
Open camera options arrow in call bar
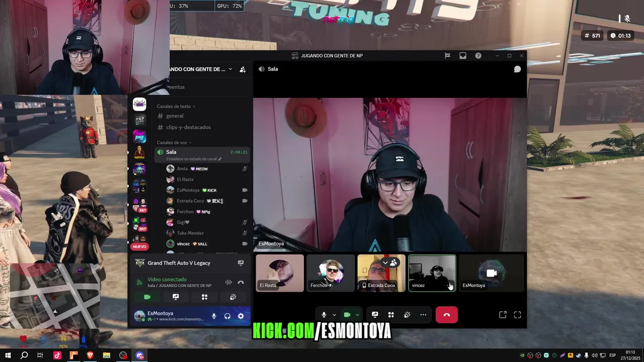[x=357, y=315]
